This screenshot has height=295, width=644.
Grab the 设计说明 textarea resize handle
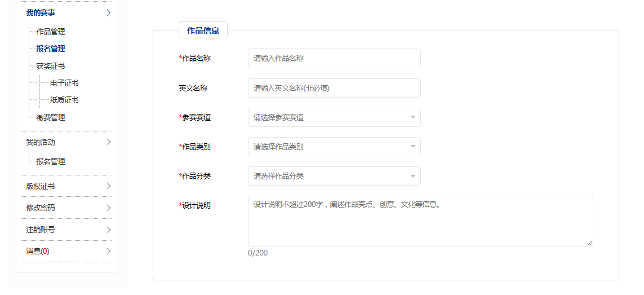[x=590, y=243]
